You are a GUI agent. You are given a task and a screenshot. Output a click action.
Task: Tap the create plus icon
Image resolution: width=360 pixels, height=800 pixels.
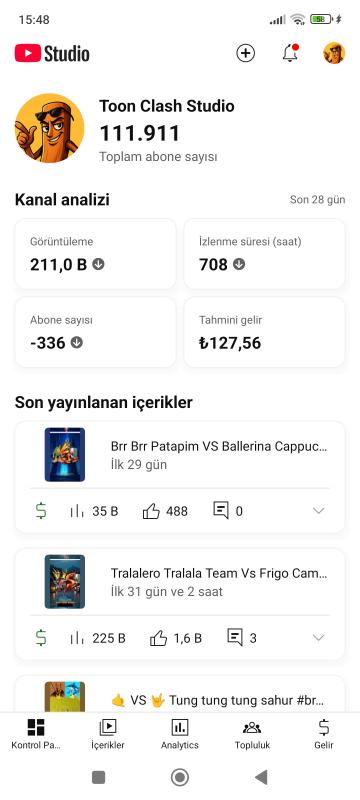245,53
